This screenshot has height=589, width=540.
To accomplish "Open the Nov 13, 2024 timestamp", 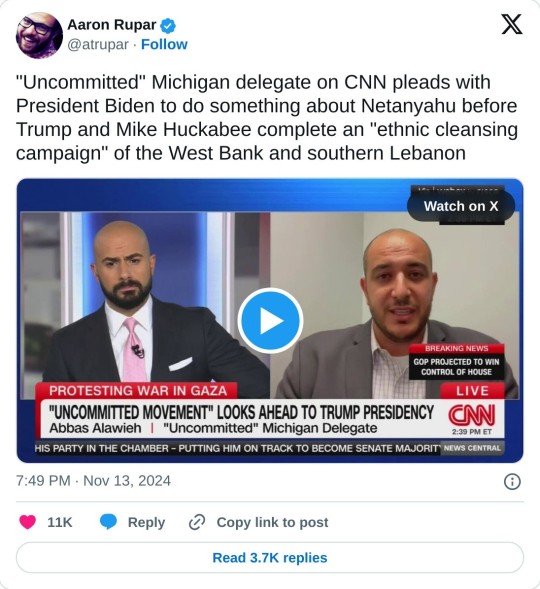I will 93,481.
